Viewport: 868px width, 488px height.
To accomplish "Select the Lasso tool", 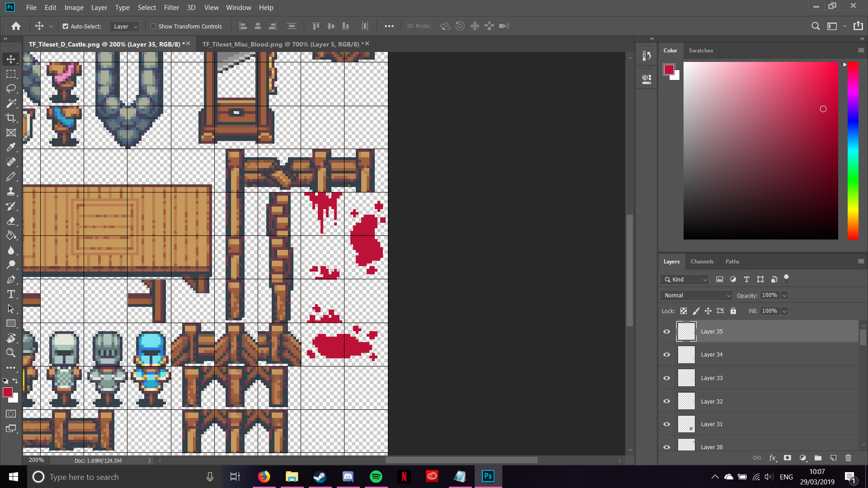I will point(11,89).
